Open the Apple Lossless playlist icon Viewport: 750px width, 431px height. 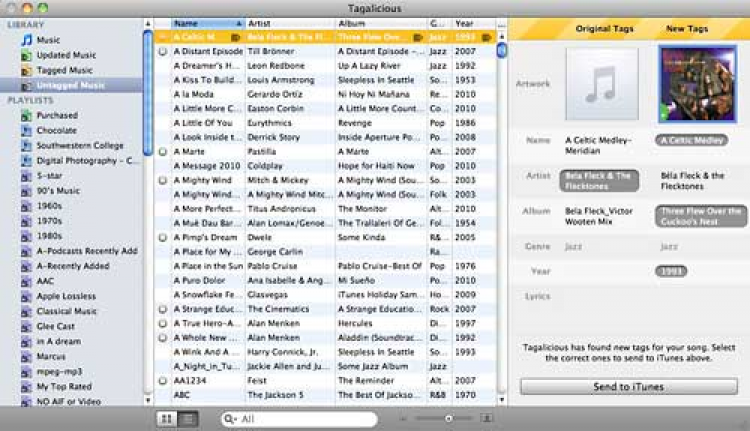(27, 297)
